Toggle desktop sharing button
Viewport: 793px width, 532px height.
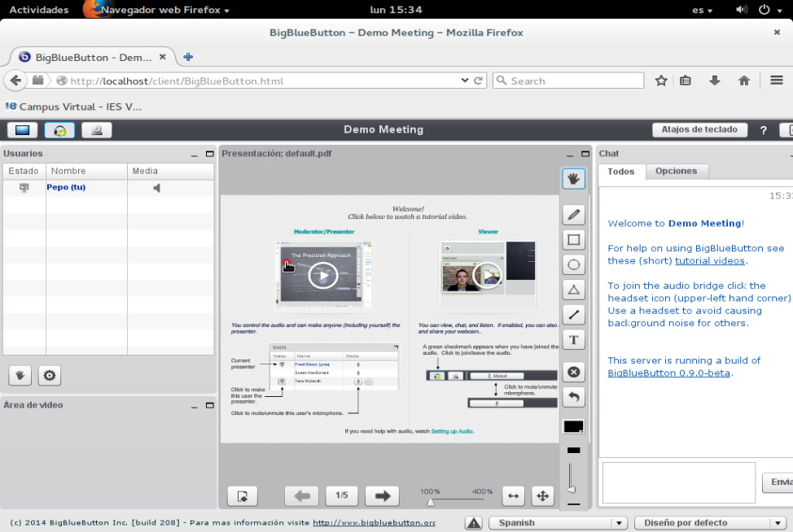[22, 130]
